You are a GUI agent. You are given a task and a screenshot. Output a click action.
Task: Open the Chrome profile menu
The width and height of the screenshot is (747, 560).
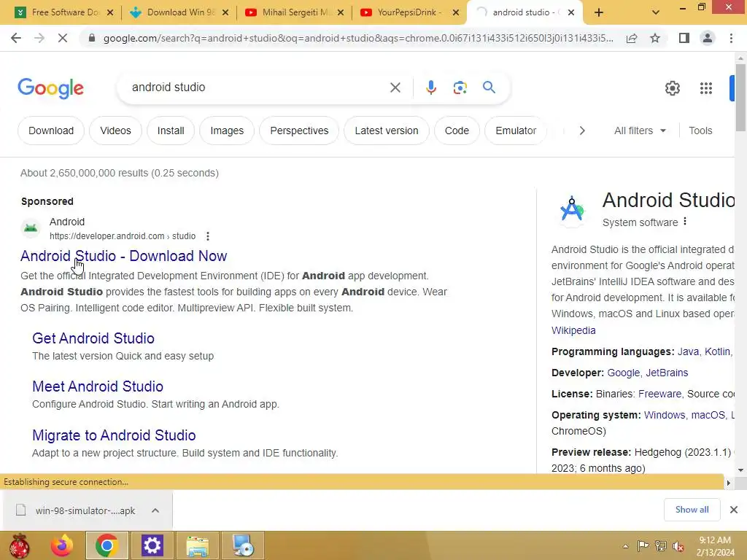pos(708,38)
